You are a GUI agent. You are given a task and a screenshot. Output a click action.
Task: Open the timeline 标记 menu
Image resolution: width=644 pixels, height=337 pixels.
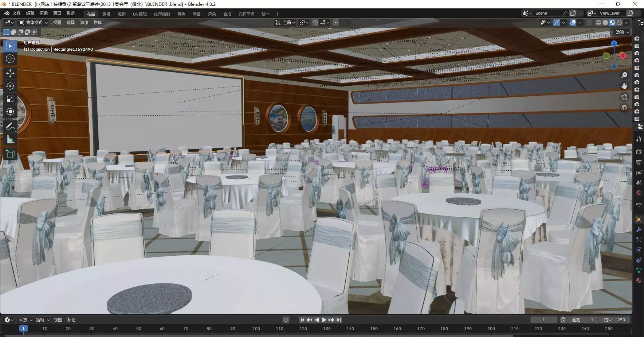(71, 320)
